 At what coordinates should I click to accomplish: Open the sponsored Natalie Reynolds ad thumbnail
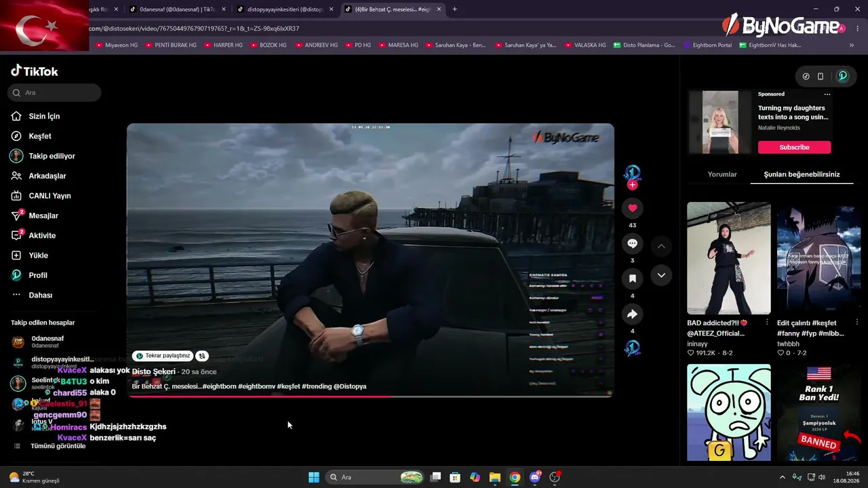[720, 122]
